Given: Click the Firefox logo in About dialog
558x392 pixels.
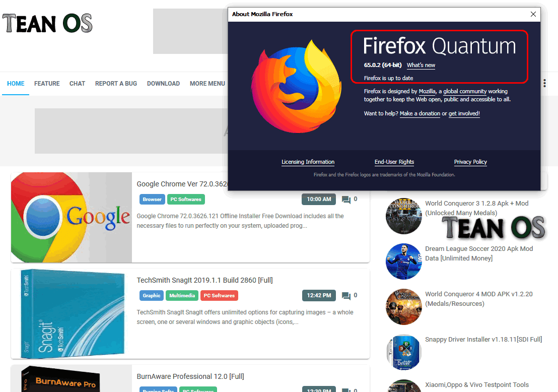Looking at the screenshot, I should (x=296, y=87).
